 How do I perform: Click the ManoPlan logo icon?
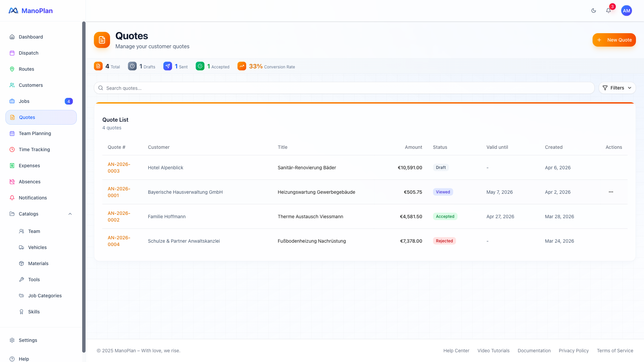tap(13, 11)
